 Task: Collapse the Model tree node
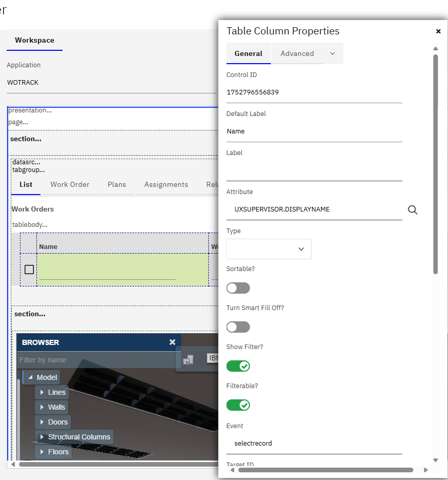[x=31, y=377]
